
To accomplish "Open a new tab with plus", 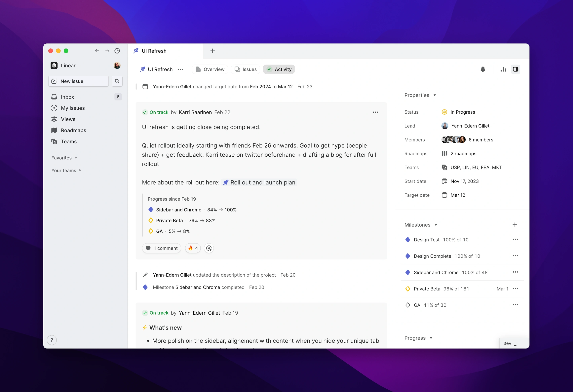I will click(212, 51).
